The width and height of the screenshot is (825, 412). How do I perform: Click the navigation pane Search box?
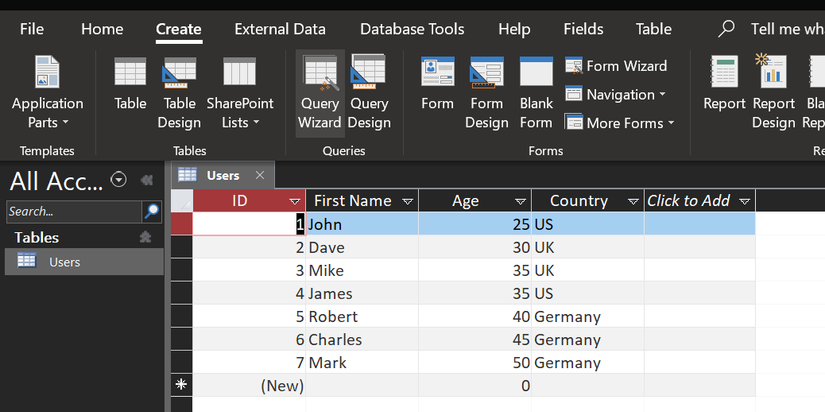click(x=73, y=211)
